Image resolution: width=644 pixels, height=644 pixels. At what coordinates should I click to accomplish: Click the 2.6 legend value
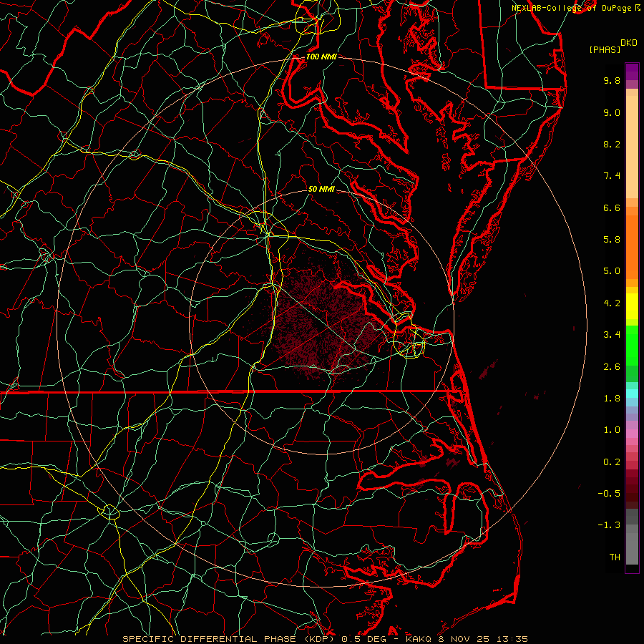click(612, 367)
